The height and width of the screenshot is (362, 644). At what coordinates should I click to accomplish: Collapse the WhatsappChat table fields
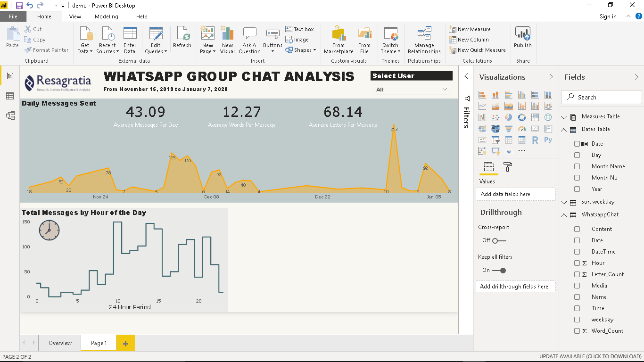564,215
